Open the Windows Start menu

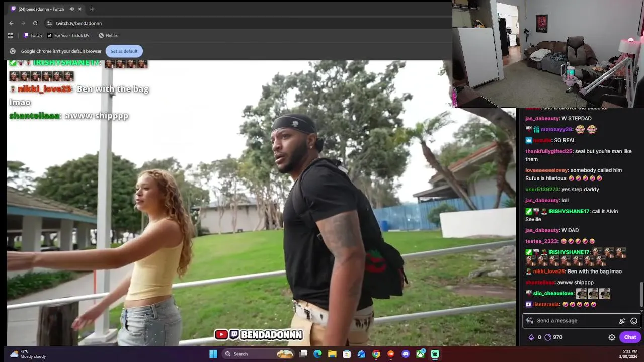point(213,354)
